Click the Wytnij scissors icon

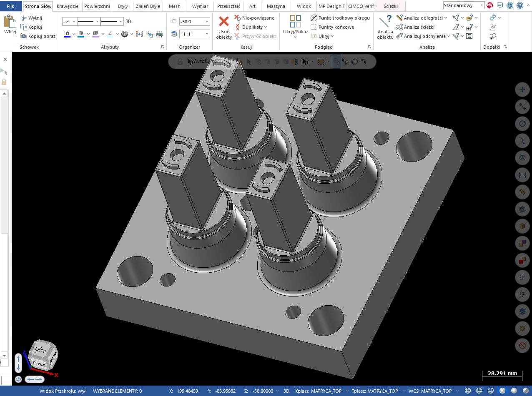[x=24, y=18]
